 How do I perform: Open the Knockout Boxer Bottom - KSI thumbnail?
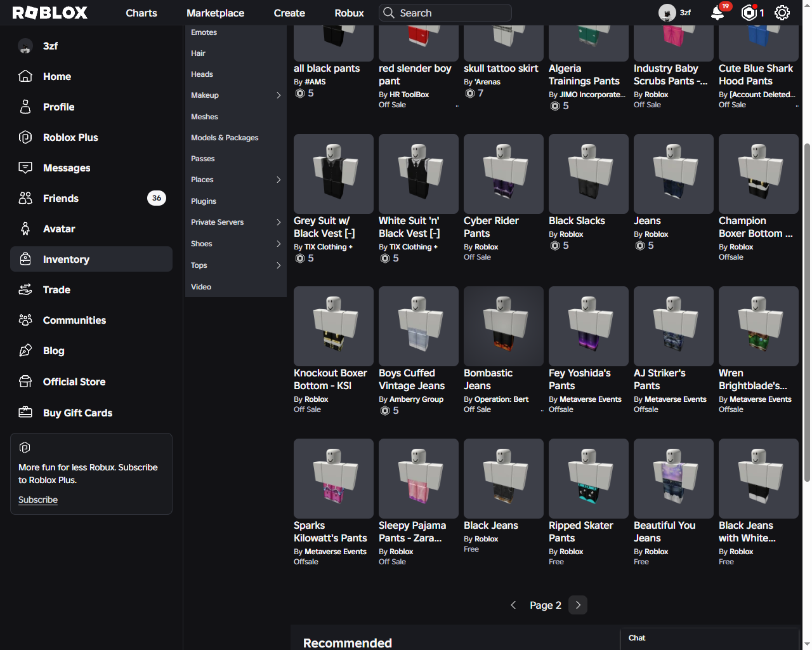(334, 326)
